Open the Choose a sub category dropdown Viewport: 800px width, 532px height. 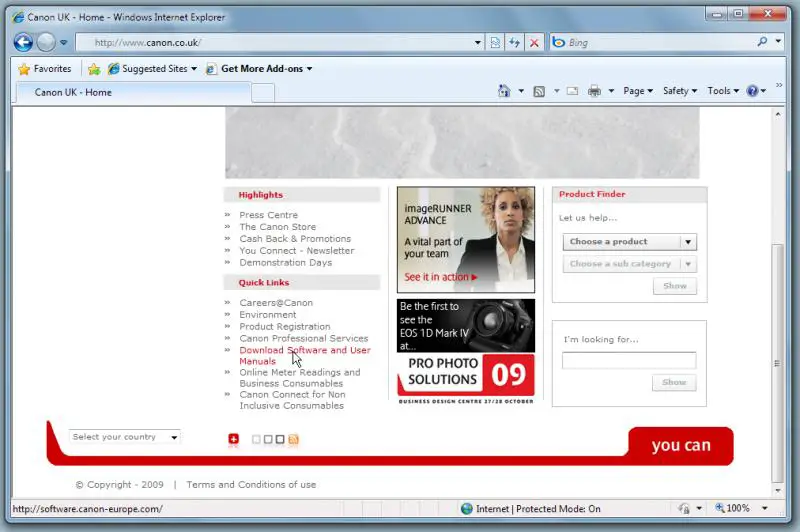coord(630,264)
